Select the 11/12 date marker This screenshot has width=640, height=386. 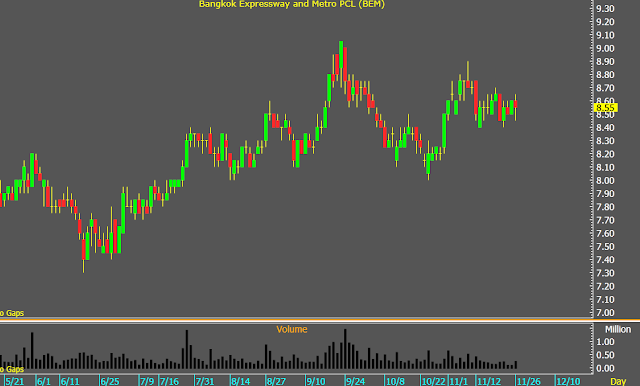[x=489, y=382]
